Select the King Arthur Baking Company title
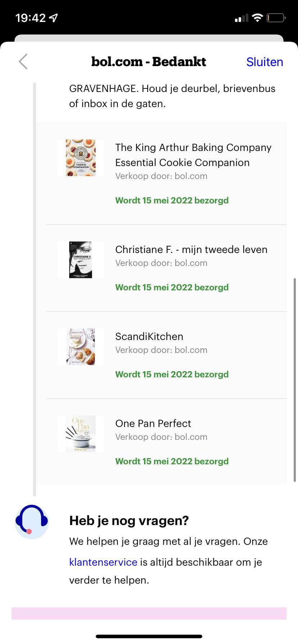298x644 pixels. point(193,155)
